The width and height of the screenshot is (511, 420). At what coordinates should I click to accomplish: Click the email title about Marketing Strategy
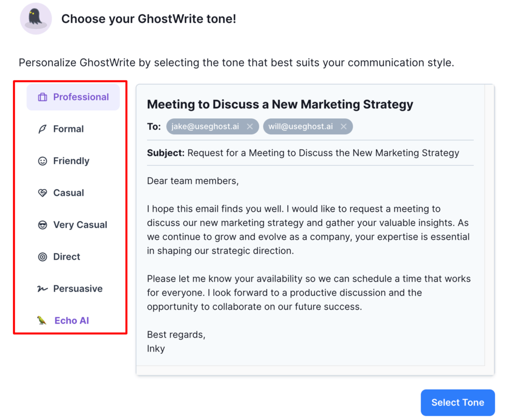tap(280, 104)
